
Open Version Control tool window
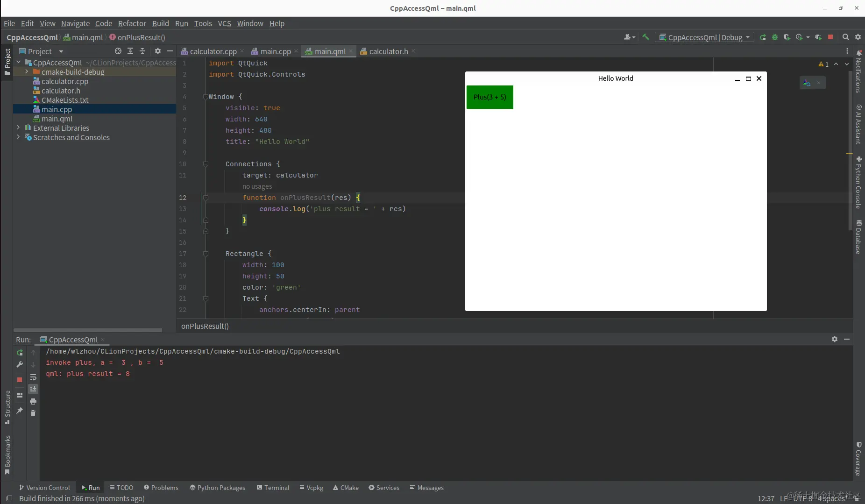coord(44,487)
